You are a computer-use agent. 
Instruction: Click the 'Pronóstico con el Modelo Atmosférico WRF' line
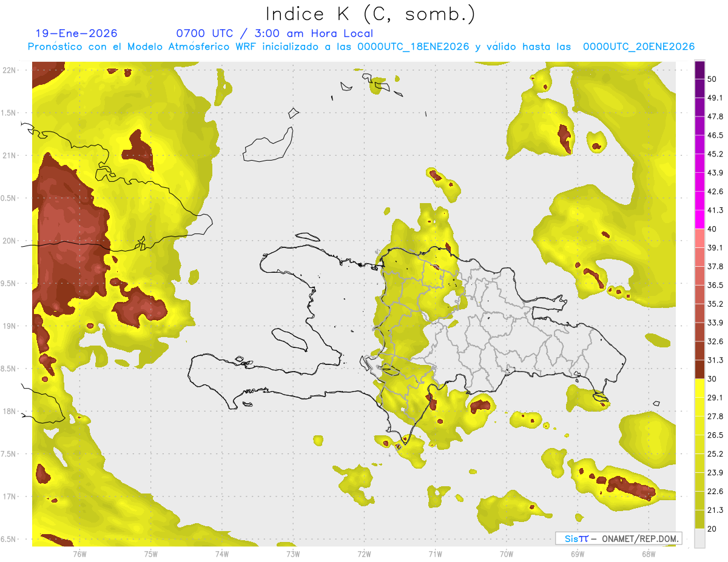(361, 47)
